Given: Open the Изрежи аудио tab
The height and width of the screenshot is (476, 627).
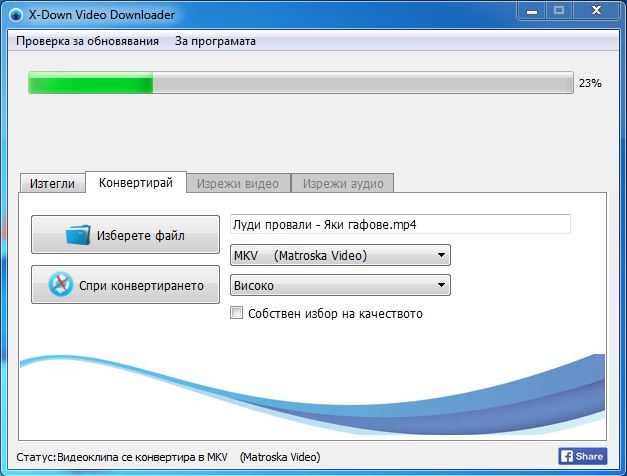Looking at the screenshot, I should click(x=343, y=183).
